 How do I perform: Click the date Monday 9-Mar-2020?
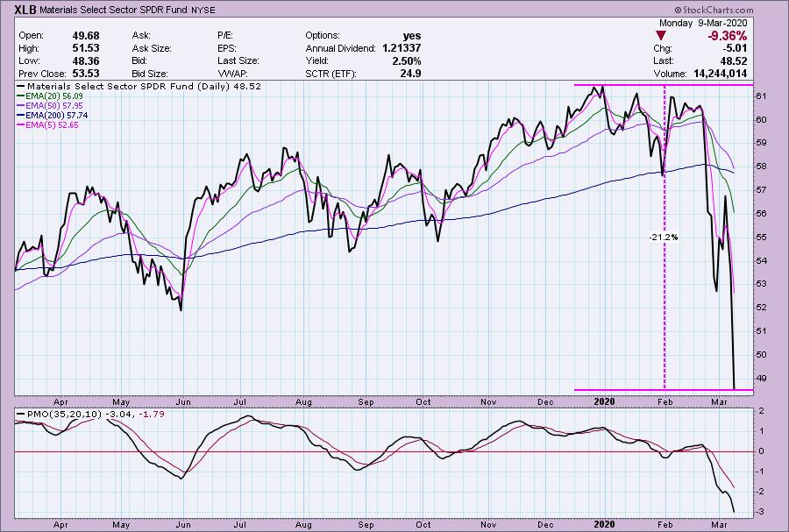point(703,23)
